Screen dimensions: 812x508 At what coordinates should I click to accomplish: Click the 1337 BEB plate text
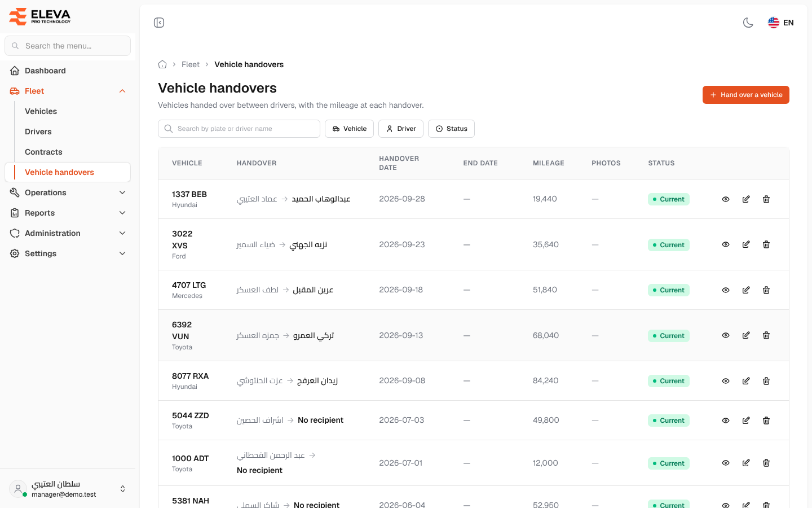189,194
